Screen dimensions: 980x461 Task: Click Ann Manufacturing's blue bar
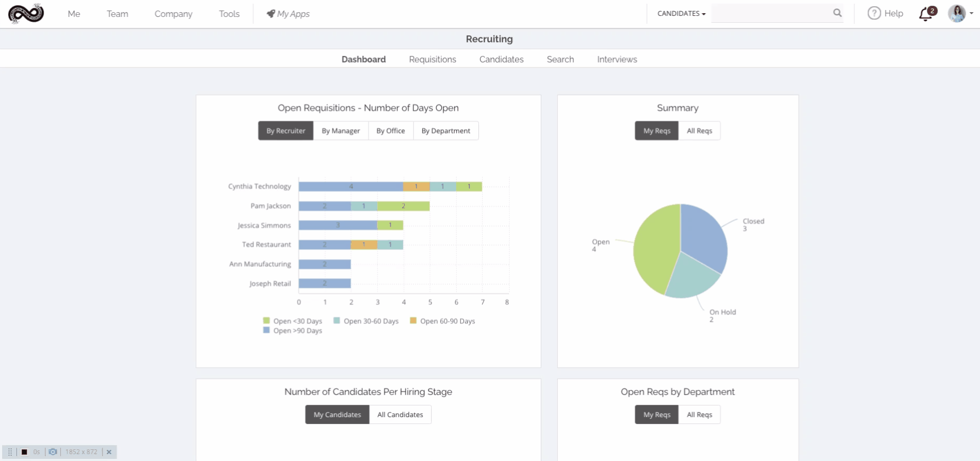pyautogui.click(x=325, y=264)
